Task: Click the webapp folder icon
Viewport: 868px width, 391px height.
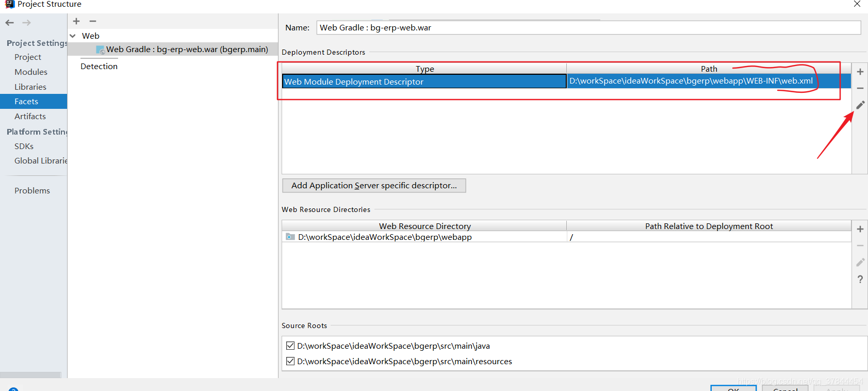Action: [290, 237]
